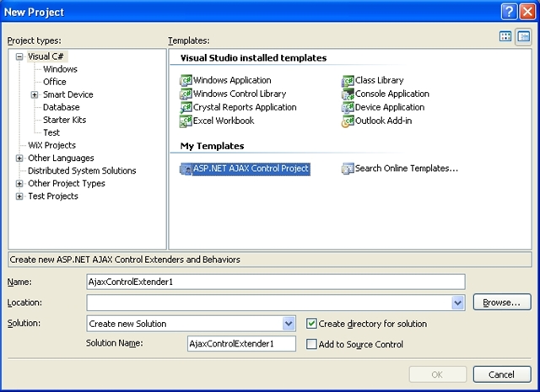Select the Windows Application template icon
The height and width of the screenshot is (392, 540).
click(x=186, y=81)
